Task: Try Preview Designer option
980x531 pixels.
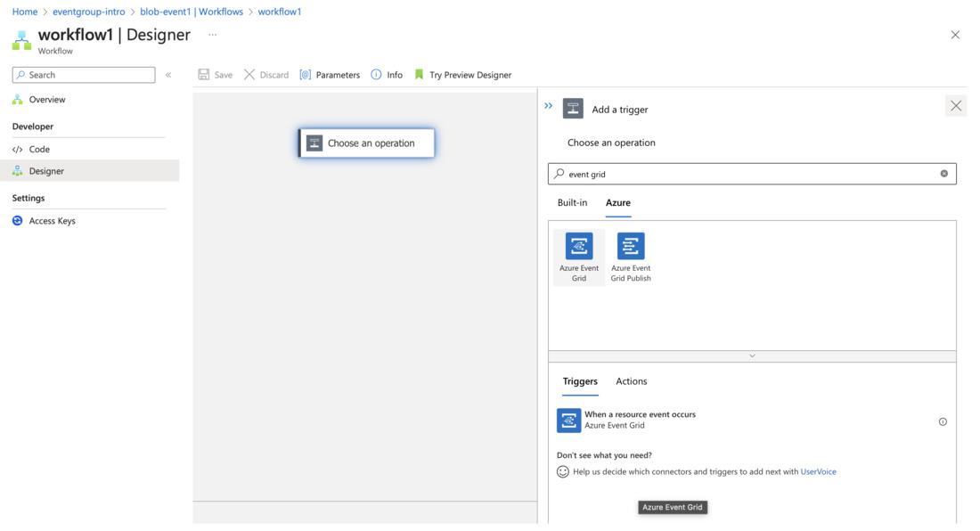Action: click(463, 75)
